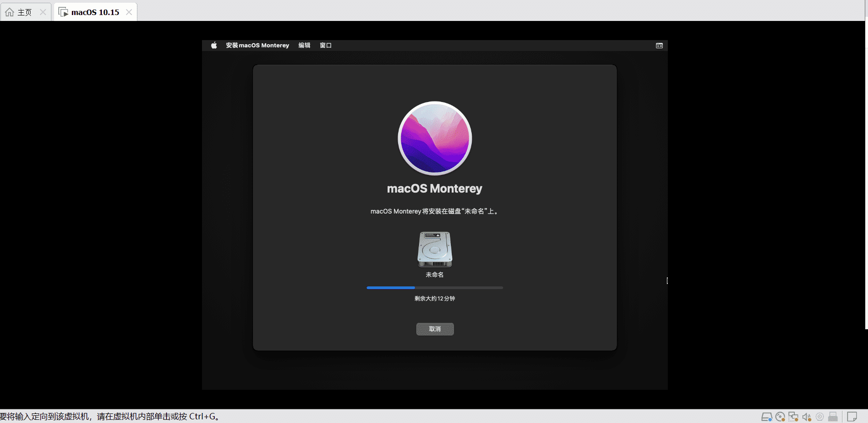Click the 剩余大约 12 分钟 remaining time text
This screenshot has width=868, height=423.
pyautogui.click(x=435, y=299)
